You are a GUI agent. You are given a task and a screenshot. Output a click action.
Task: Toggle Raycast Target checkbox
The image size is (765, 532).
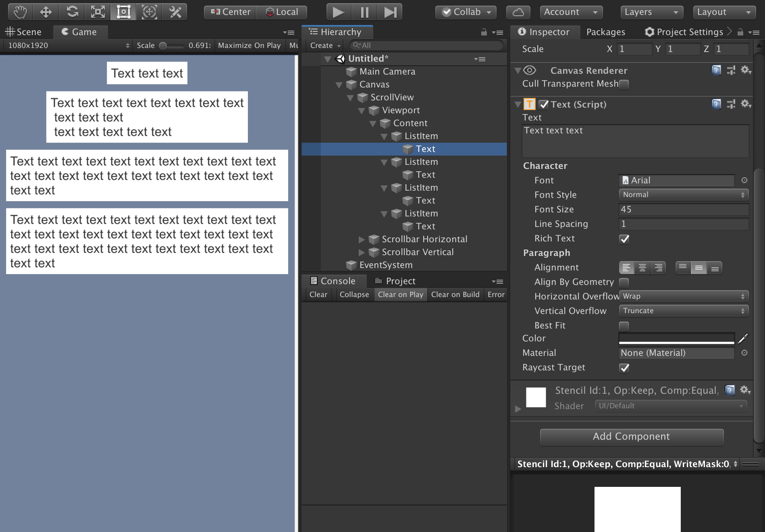(x=624, y=368)
